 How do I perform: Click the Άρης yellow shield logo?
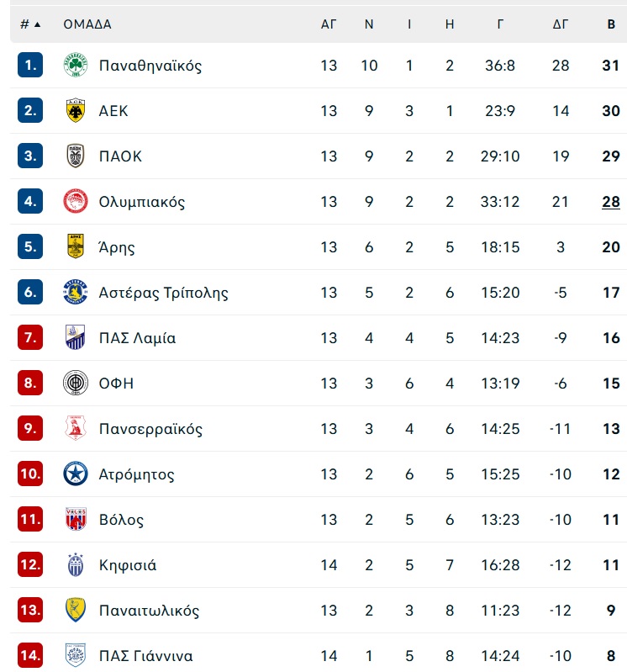point(76,246)
